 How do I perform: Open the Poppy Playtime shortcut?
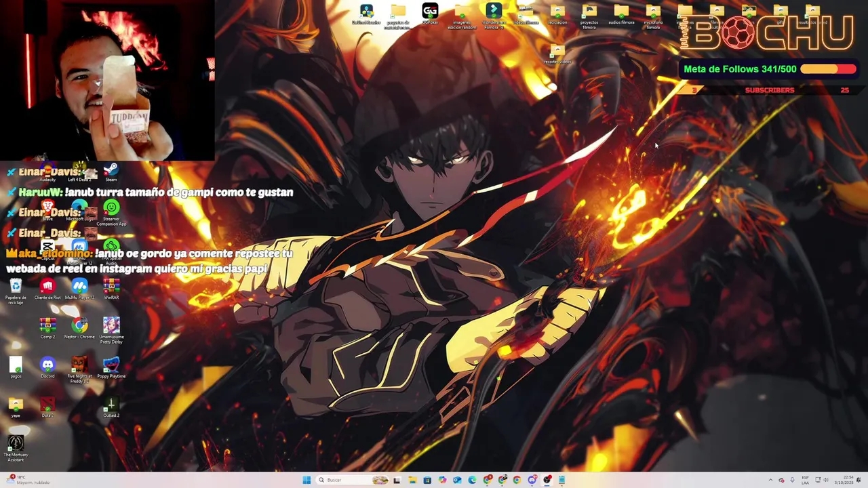pyautogui.click(x=111, y=367)
